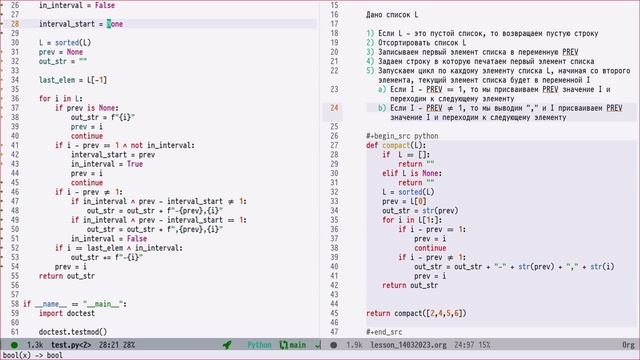The image size is (640, 360).
Task: Click the test.py<2> buffer name
Action: click(x=71, y=345)
